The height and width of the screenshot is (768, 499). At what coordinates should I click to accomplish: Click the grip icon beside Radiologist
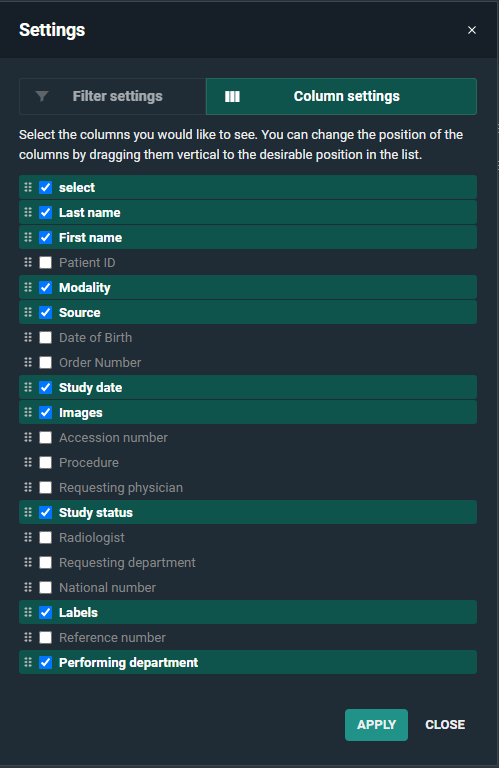pyautogui.click(x=28, y=537)
